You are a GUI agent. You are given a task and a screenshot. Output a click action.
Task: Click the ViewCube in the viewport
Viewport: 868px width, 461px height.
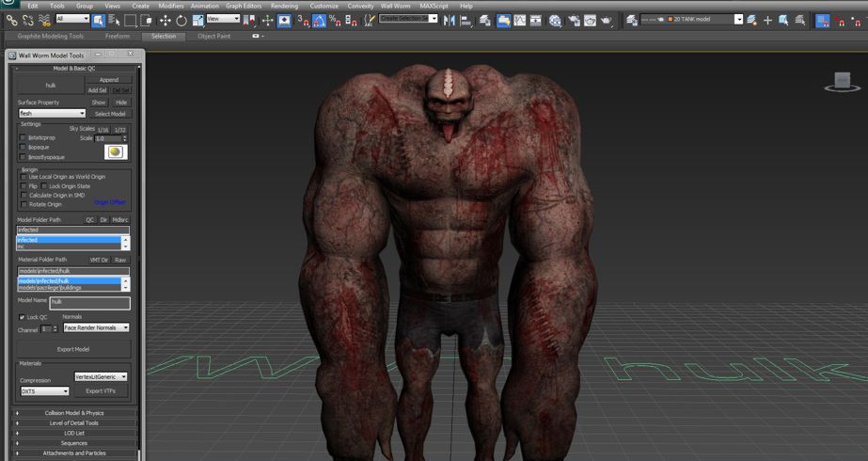click(x=842, y=82)
